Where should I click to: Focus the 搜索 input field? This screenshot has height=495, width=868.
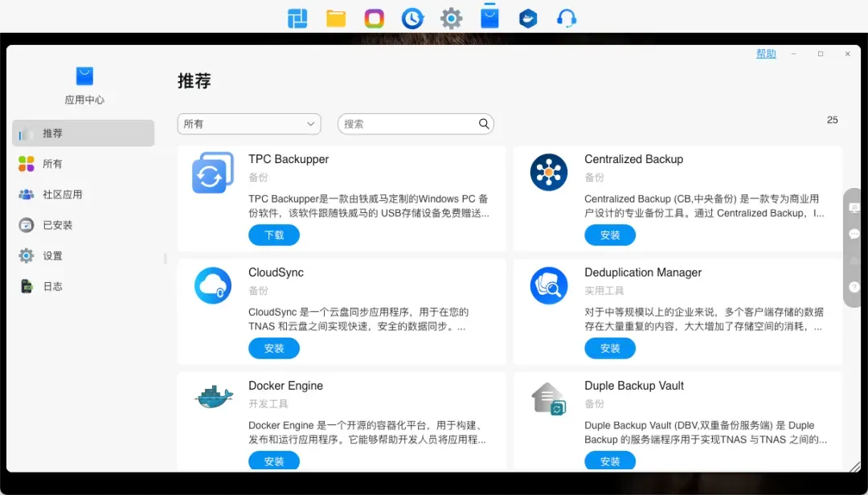[406, 124]
